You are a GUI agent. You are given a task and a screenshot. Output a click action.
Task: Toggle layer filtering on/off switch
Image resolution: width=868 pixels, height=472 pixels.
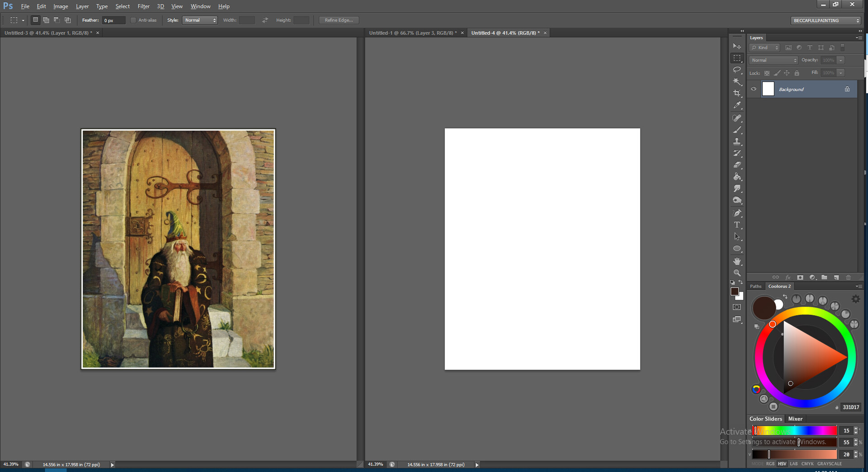(842, 47)
